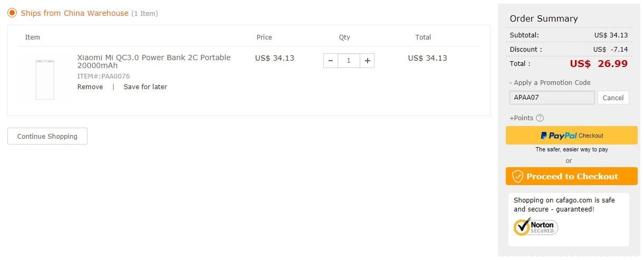Select the Ships from China Warehouse radio button

pyautogui.click(x=12, y=13)
